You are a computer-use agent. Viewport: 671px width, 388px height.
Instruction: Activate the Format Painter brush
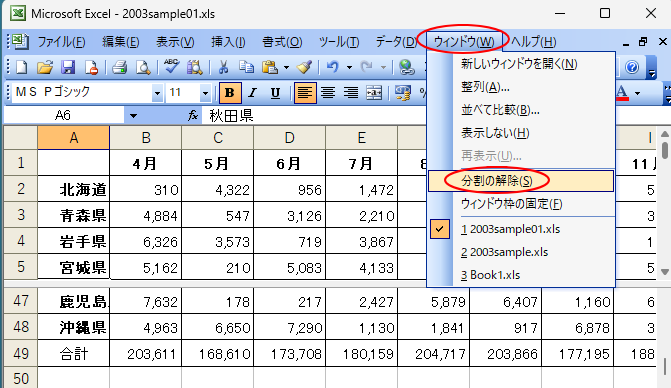pyautogui.click(x=304, y=67)
